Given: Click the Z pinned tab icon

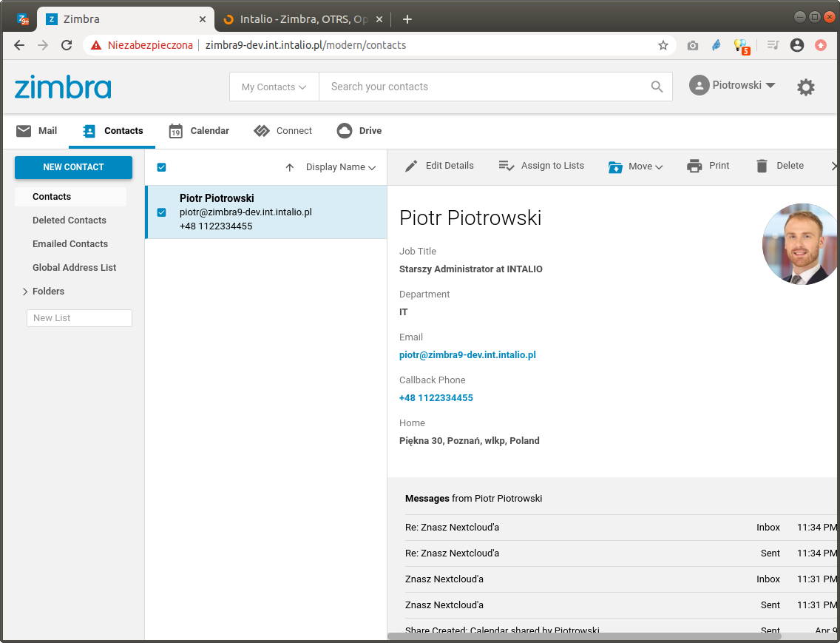Looking at the screenshot, I should tap(23, 20).
